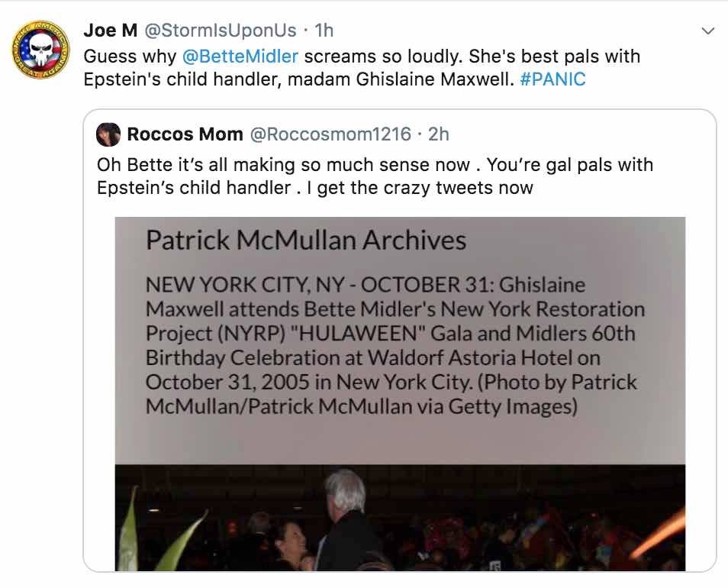The width and height of the screenshot is (728, 588).
Task: Click Roccos Mom's small profile avatar
Action: (x=108, y=134)
